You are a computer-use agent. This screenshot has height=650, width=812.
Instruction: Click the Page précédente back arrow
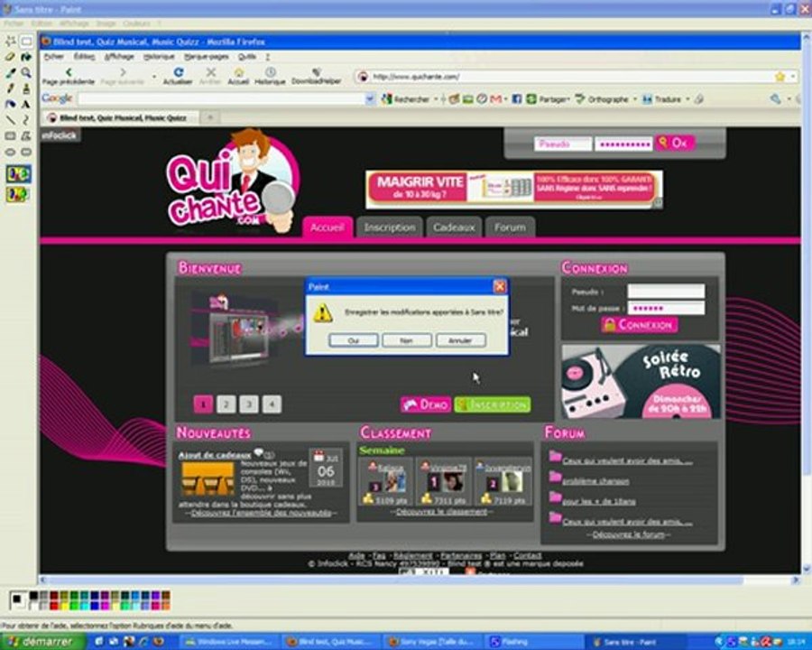[69, 72]
